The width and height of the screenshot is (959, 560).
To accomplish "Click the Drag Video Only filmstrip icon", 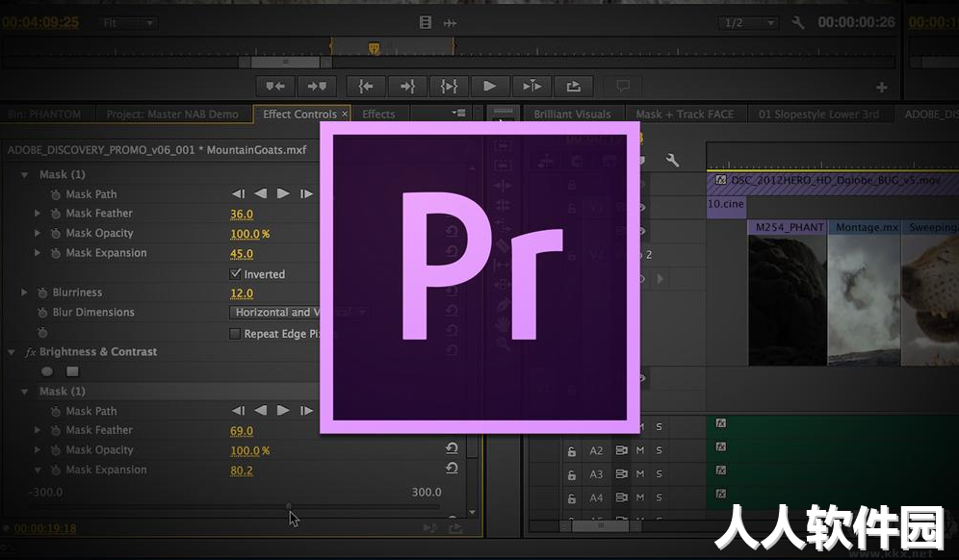I will point(425,23).
